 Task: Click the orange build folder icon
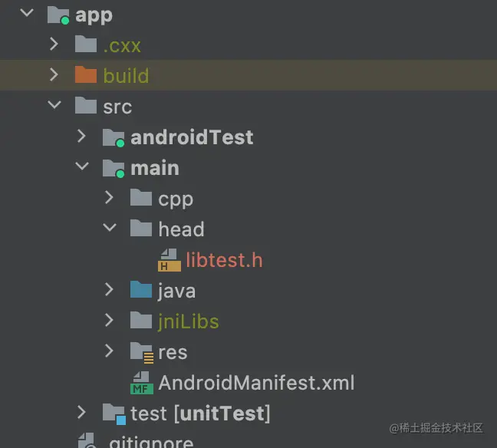pyautogui.click(x=86, y=75)
